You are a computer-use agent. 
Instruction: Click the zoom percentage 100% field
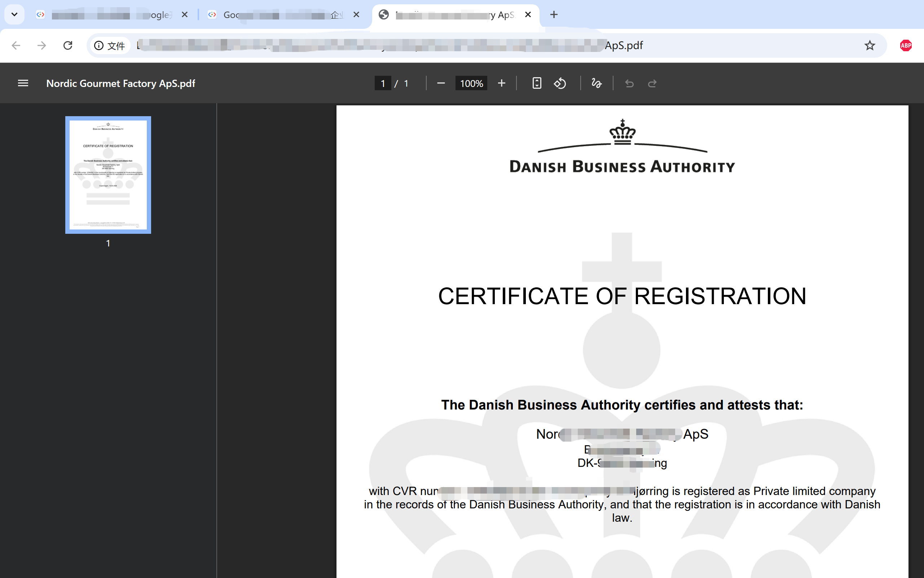[471, 83]
